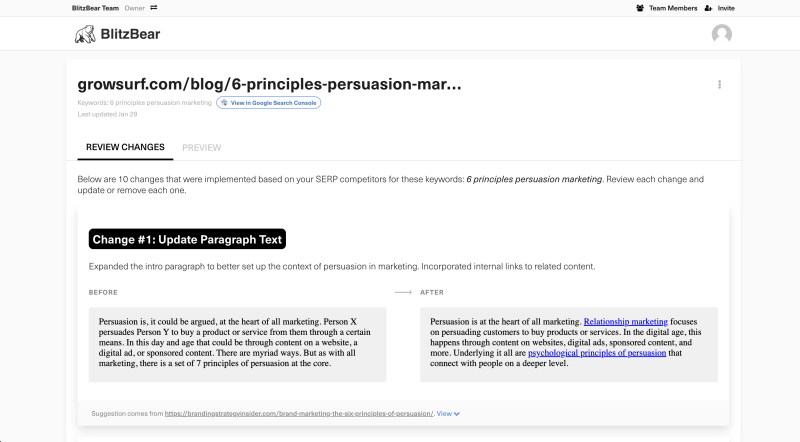Open the user avatar profile icon
Viewport: 800px width, 442px height.
[x=721, y=34]
